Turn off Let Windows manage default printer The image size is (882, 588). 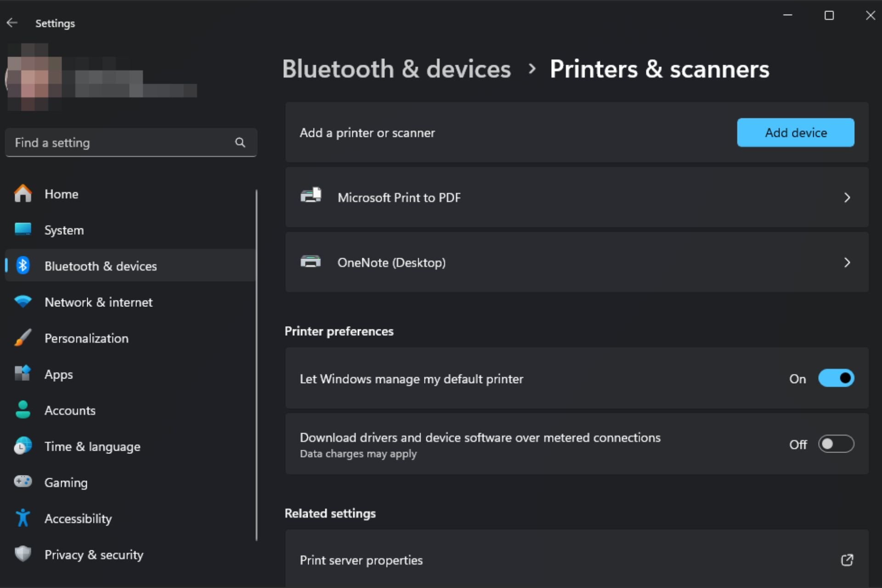click(x=836, y=378)
